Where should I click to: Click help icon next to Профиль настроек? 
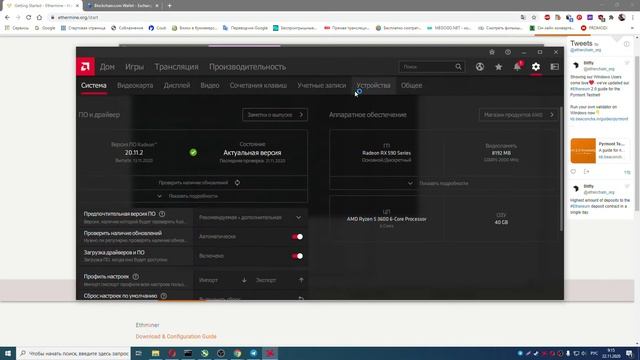(x=136, y=276)
